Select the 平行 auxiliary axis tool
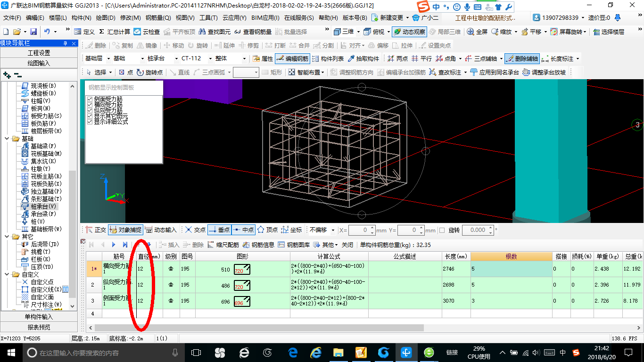Screen dimensions: 644x362 coord(421,59)
